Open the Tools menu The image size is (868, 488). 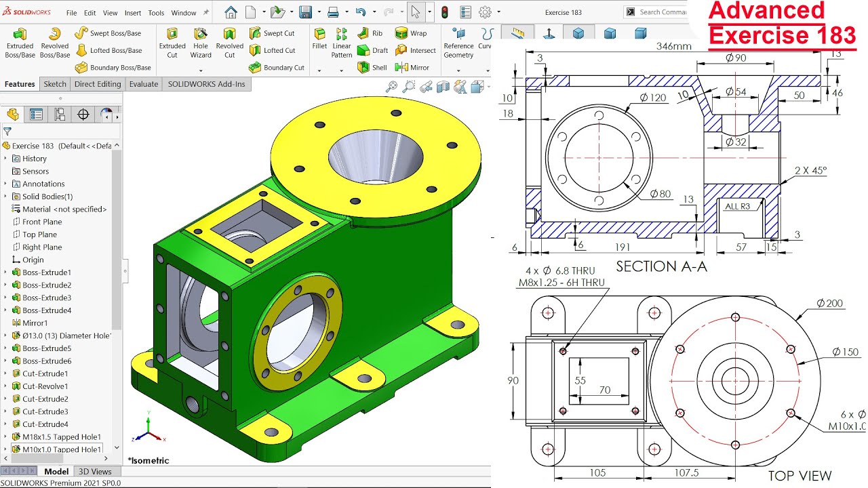(x=156, y=13)
